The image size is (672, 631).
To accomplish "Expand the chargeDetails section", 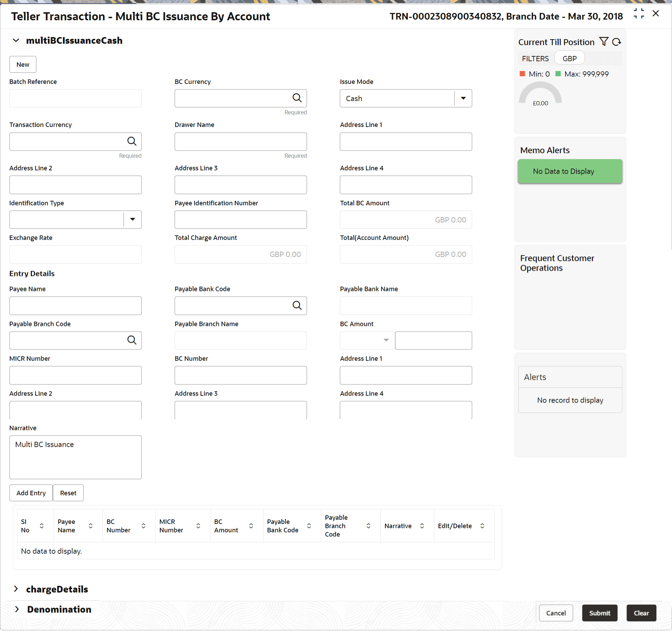I will 16,589.
